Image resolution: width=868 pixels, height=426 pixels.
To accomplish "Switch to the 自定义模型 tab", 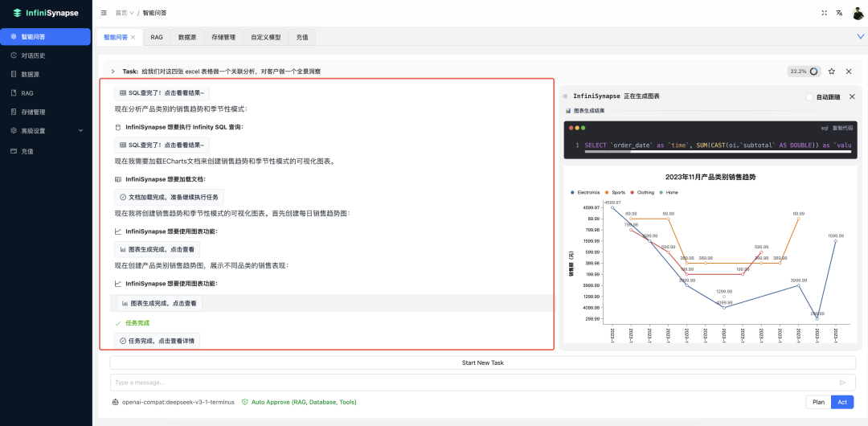I will [266, 37].
